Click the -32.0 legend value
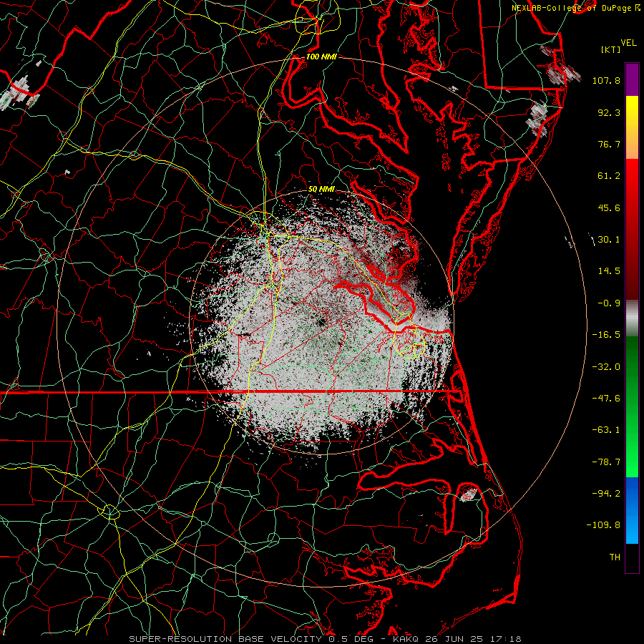Screen dimensions: 644x644 click(x=606, y=367)
